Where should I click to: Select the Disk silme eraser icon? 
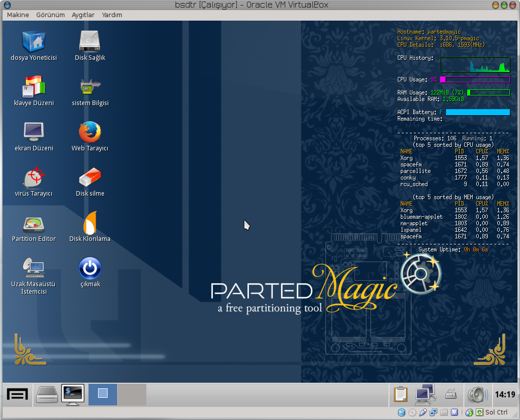pos(90,182)
